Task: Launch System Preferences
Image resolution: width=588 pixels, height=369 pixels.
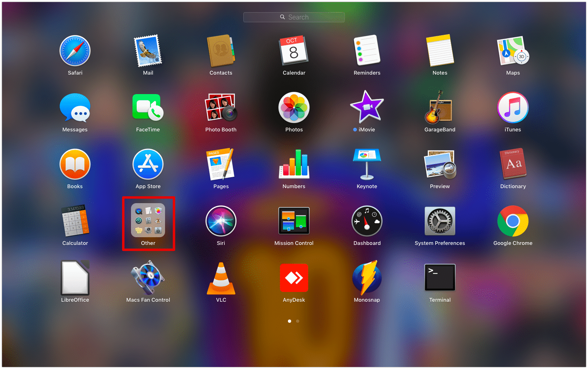Action: coord(440,221)
